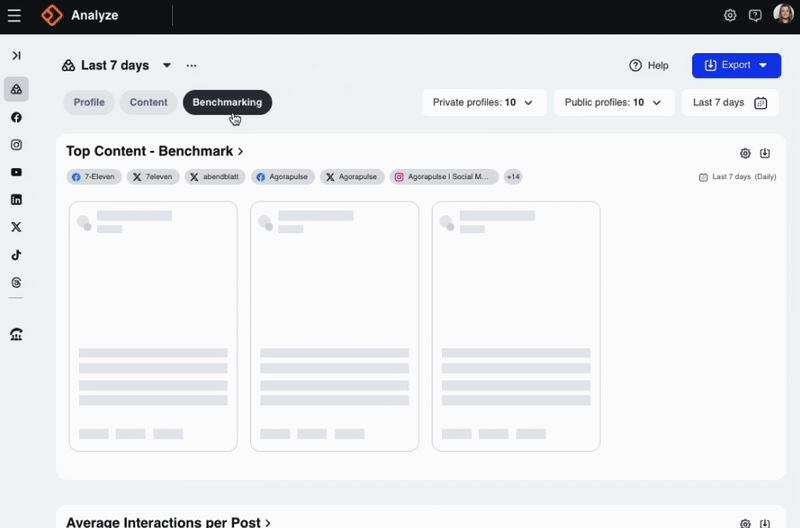
Task: Select the third loading content card
Action: pos(516,326)
